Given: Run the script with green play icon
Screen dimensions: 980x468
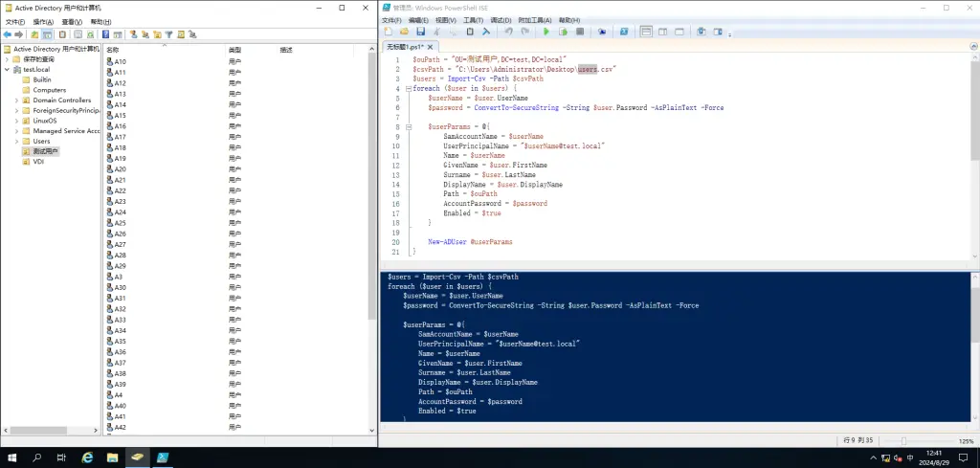Looking at the screenshot, I should 546,32.
